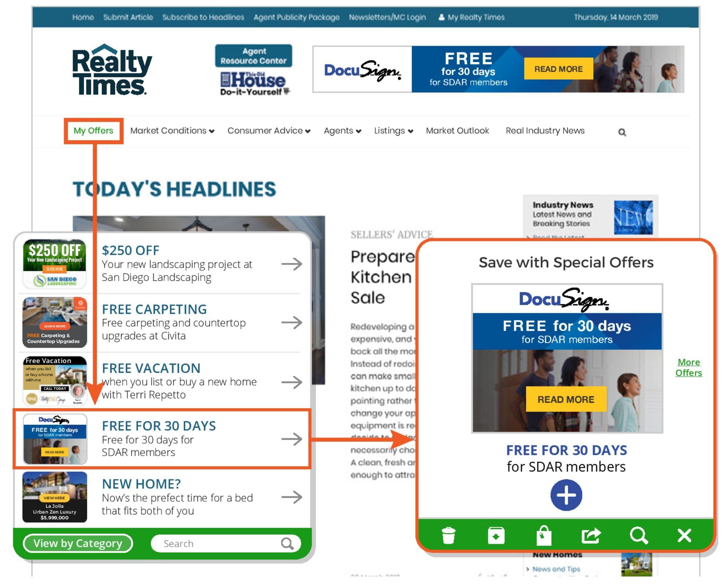Open the FREE FOR 30 DAYS offer arrow
The image size is (728, 585).
point(291,439)
